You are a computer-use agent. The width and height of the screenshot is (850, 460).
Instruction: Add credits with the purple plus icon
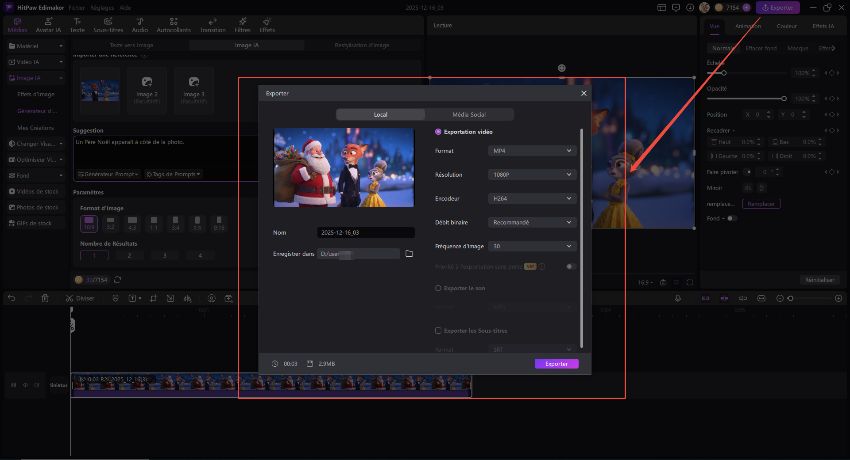746,8
